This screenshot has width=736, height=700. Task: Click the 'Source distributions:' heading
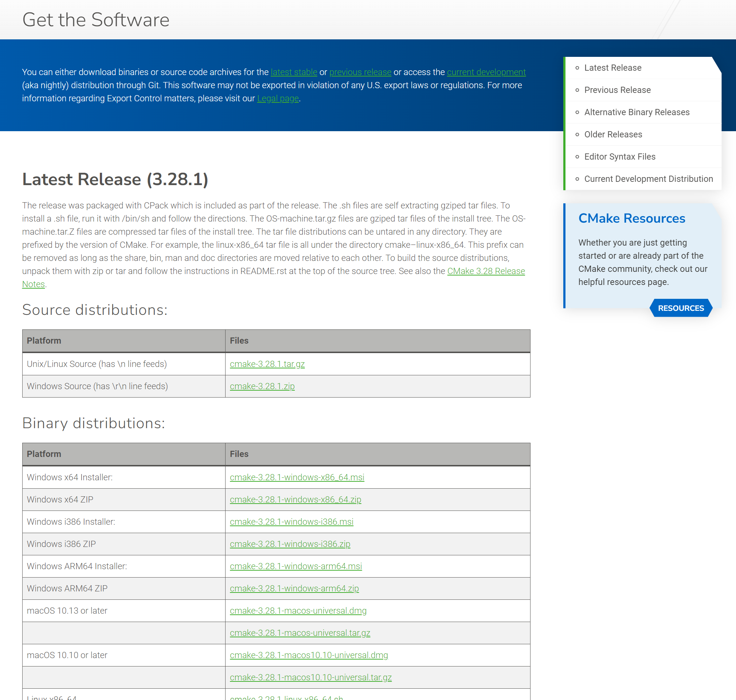(x=95, y=310)
